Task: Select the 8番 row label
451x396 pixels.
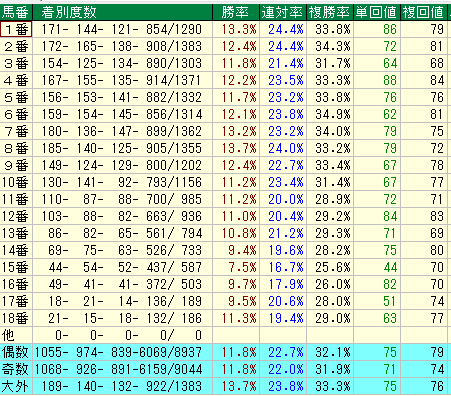Action: click(x=16, y=148)
